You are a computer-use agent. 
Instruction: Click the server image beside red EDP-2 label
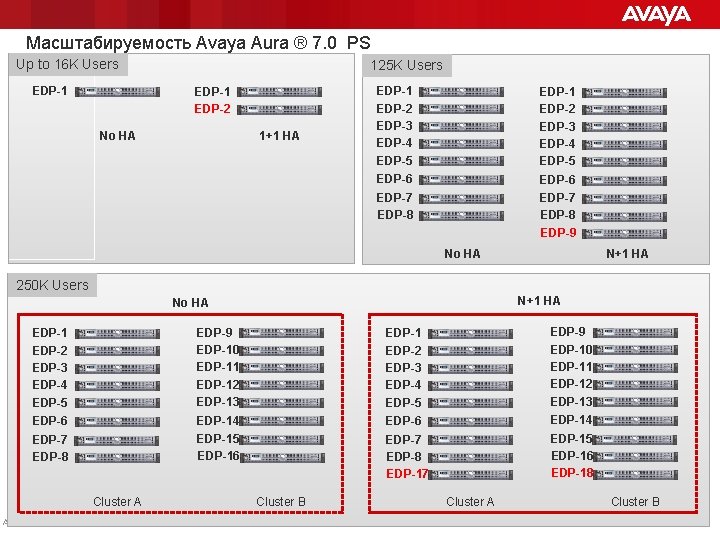click(279, 109)
